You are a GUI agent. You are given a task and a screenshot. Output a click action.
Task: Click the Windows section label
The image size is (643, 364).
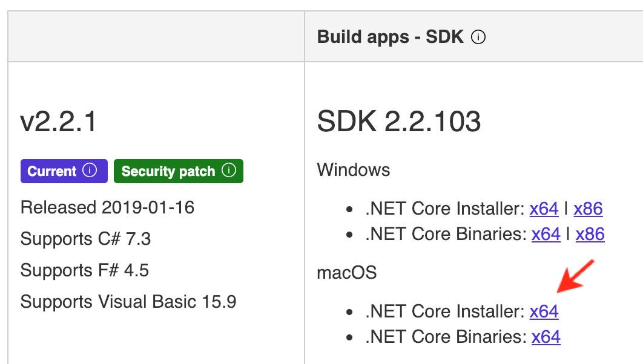(353, 169)
